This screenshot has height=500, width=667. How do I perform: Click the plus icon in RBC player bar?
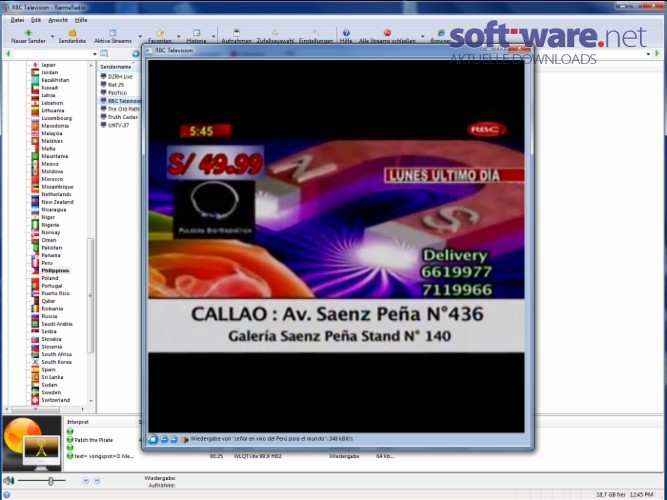(174, 439)
